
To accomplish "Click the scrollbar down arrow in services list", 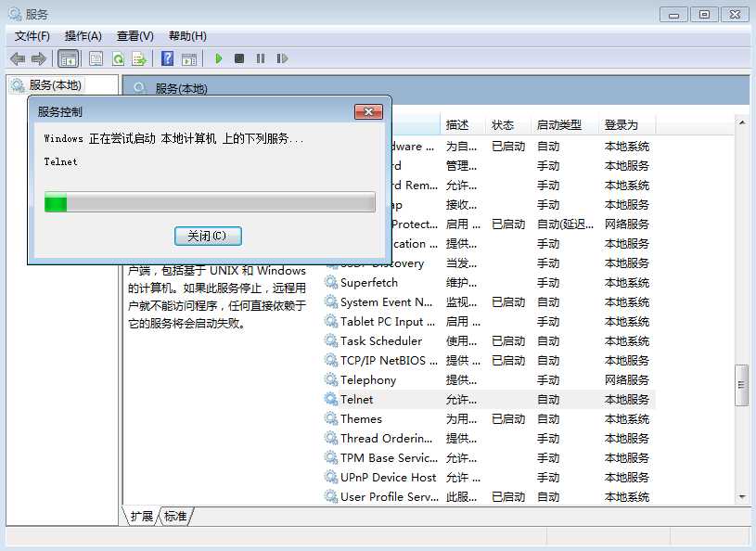I will pos(741,496).
